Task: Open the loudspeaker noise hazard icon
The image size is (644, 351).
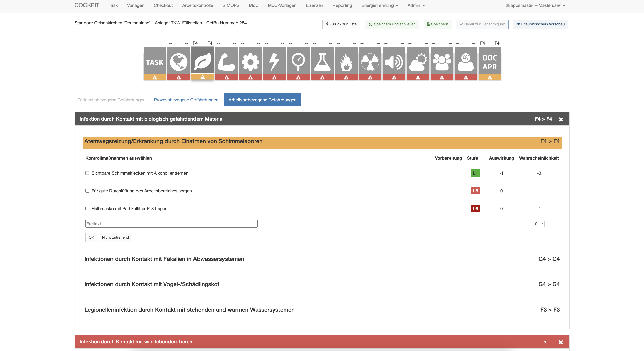Action: click(x=394, y=62)
